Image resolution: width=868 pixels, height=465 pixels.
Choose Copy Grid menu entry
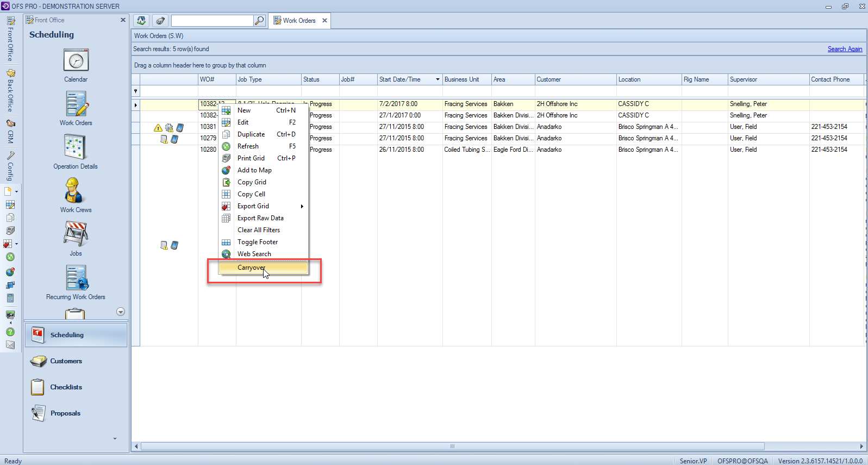[x=263, y=182]
